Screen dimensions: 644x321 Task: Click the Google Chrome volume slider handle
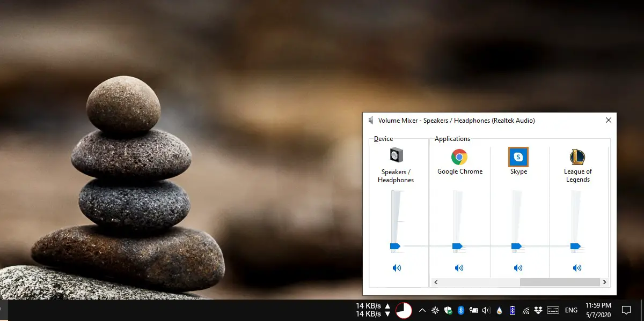pyautogui.click(x=457, y=247)
